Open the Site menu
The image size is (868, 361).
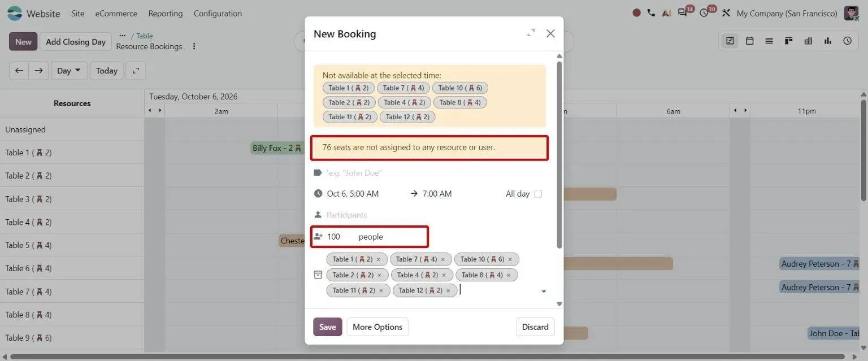(x=77, y=13)
